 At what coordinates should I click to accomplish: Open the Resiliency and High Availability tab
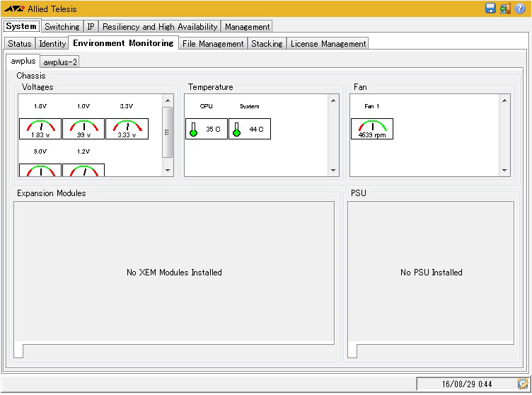click(160, 27)
